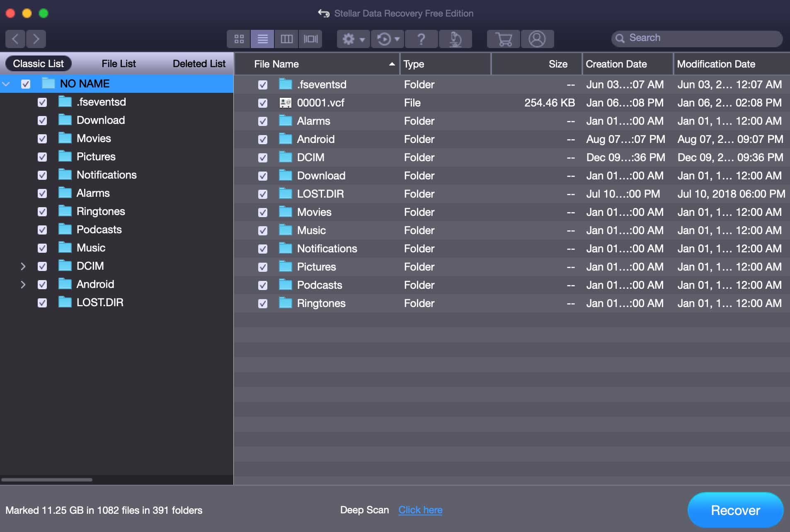The height and width of the screenshot is (532, 790).
Task: Switch to column view mode
Action: point(286,39)
